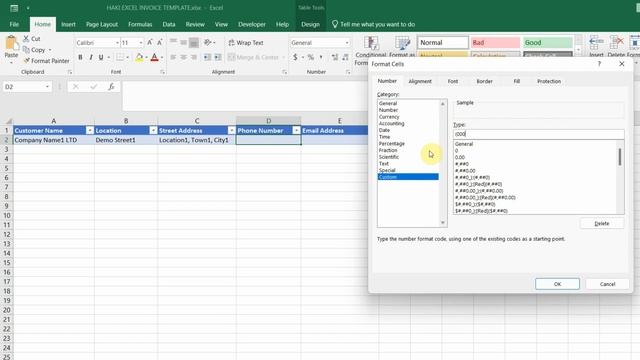Select cell Company Name1 LTD

tap(53, 140)
